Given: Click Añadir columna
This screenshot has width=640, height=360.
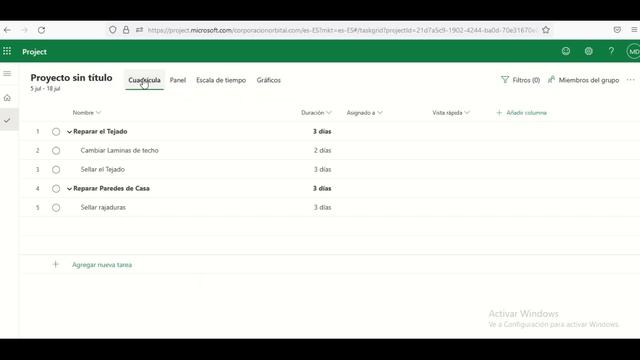Looking at the screenshot, I should coord(522,113).
